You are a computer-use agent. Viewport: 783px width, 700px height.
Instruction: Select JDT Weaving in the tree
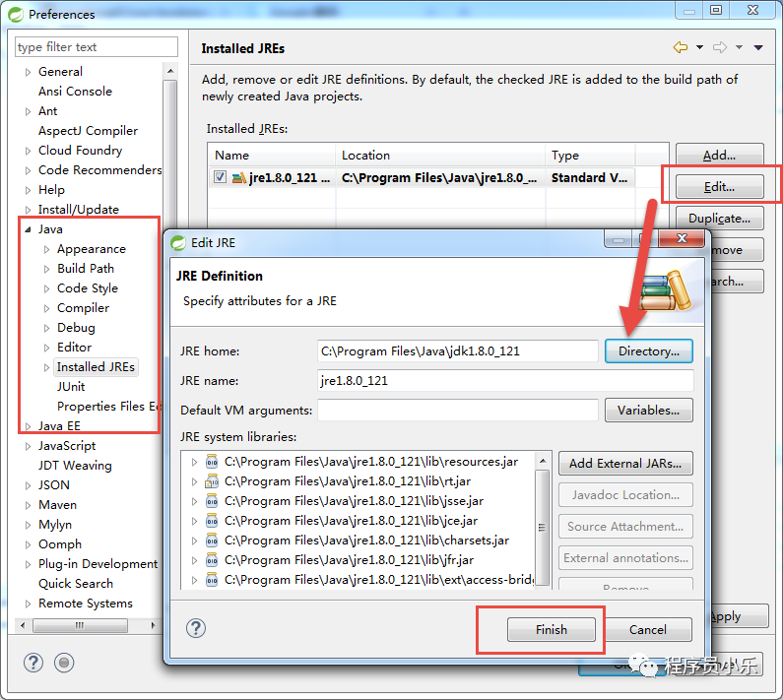point(75,466)
